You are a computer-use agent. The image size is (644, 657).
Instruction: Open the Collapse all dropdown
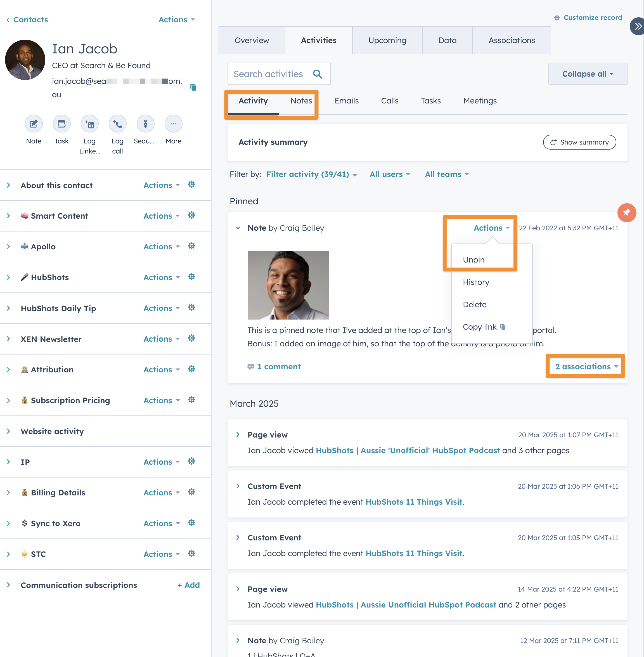click(x=588, y=74)
